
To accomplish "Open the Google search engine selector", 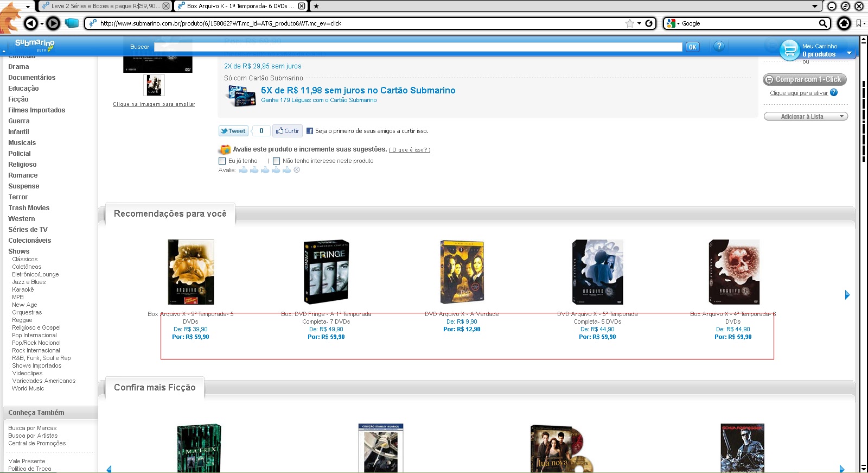I will [673, 23].
